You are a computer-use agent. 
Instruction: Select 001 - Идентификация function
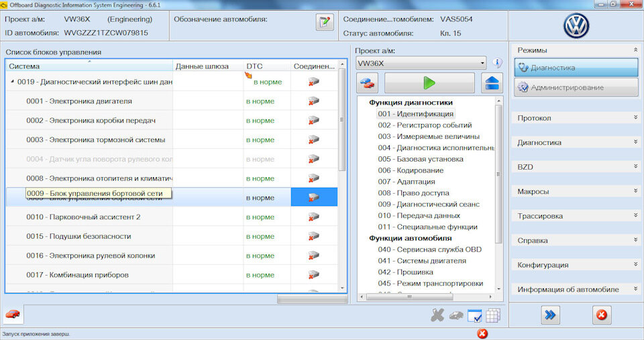coord(416,114)
